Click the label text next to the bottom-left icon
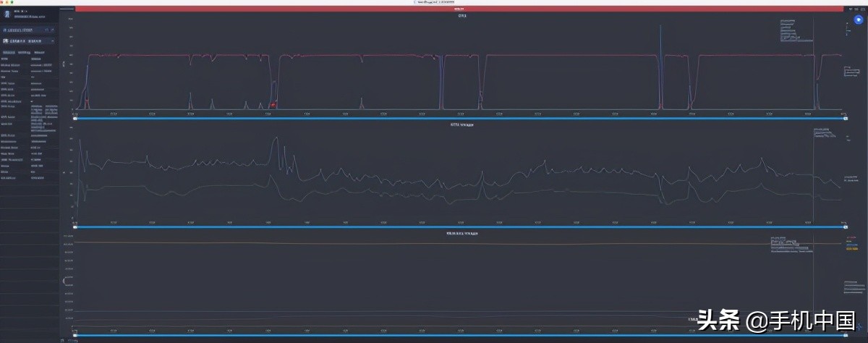This screenshot has height=343, width=868. pyautogui.click(x=72, y=338)
